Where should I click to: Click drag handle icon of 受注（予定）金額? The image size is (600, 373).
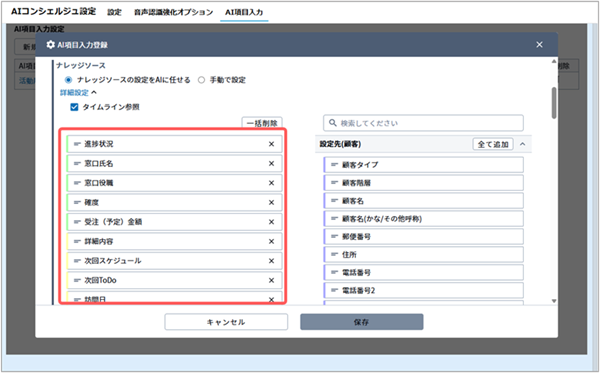click(77, 222)
